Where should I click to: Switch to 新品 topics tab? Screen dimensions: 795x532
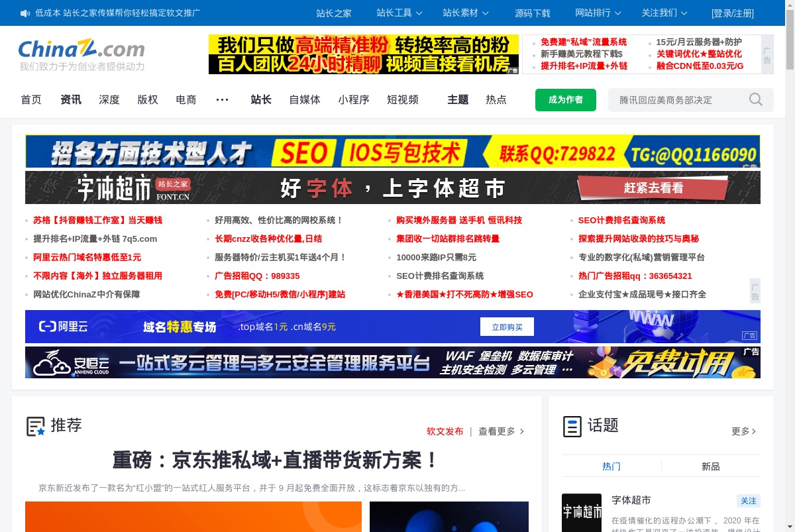point(711,466)
